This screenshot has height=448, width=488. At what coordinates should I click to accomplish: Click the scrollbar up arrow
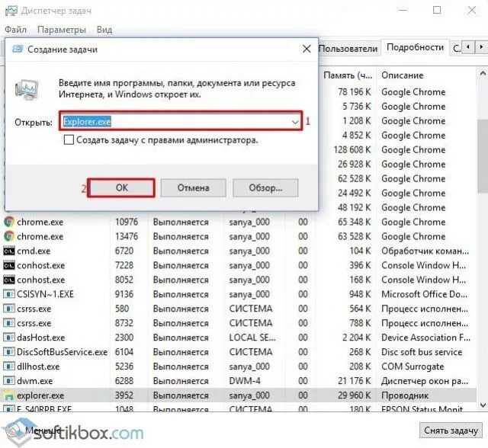coord(483,74)
